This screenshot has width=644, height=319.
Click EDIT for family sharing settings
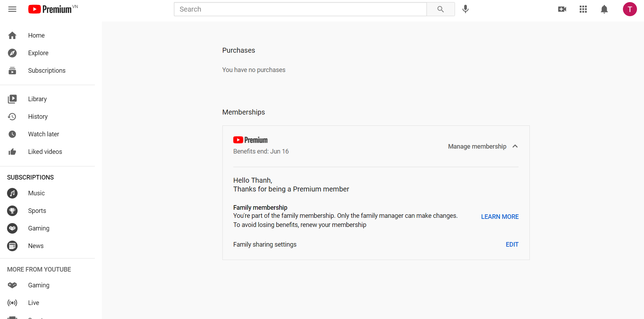(512, 245)
